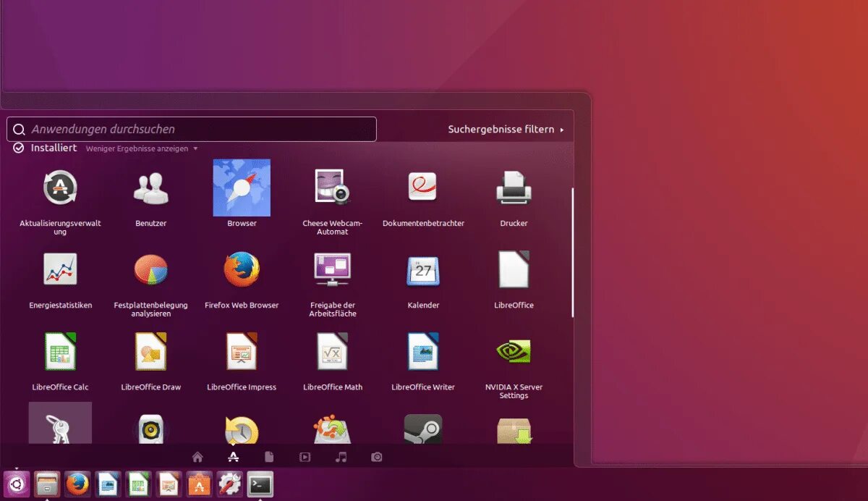The image size is (868, 501).
Task: Switch to the Video lens
Action: pyautogui.click(x=305, y=457)
